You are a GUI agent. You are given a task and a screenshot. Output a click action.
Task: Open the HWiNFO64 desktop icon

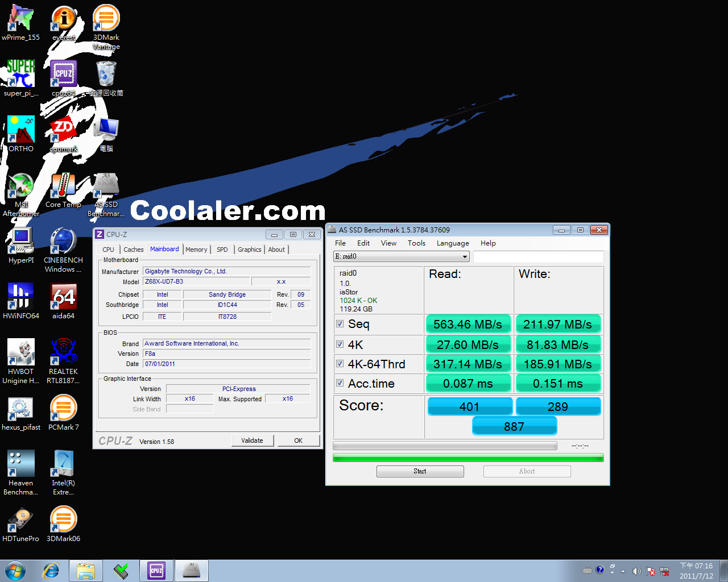[21, 301]
